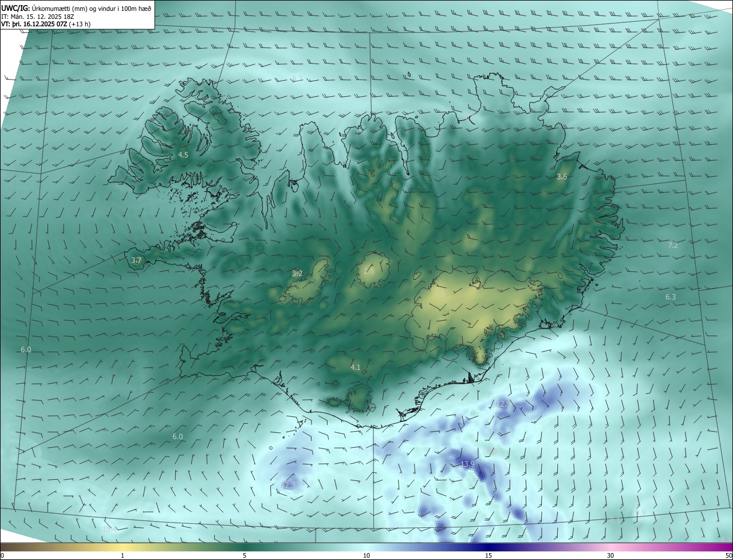This screenshot has height=560, width=733.
Task: Click the '(+13 h)' forecast offset text
Action: point(80,24)
